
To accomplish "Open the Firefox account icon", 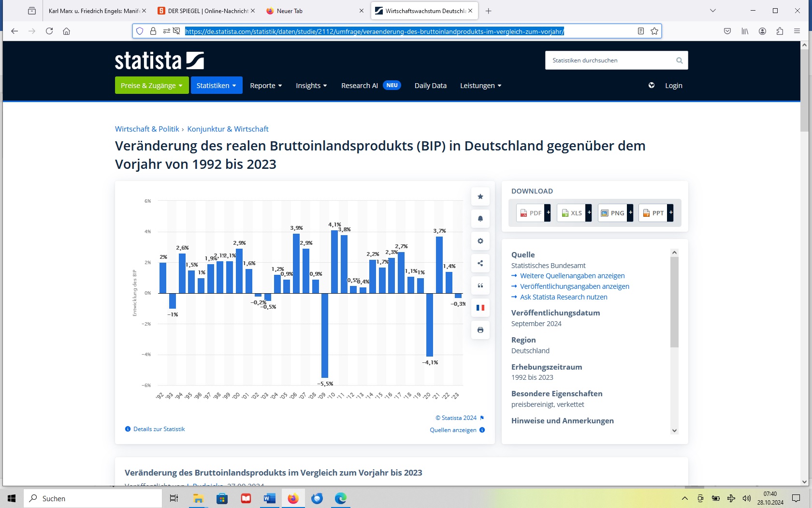I will pos(762,31).
